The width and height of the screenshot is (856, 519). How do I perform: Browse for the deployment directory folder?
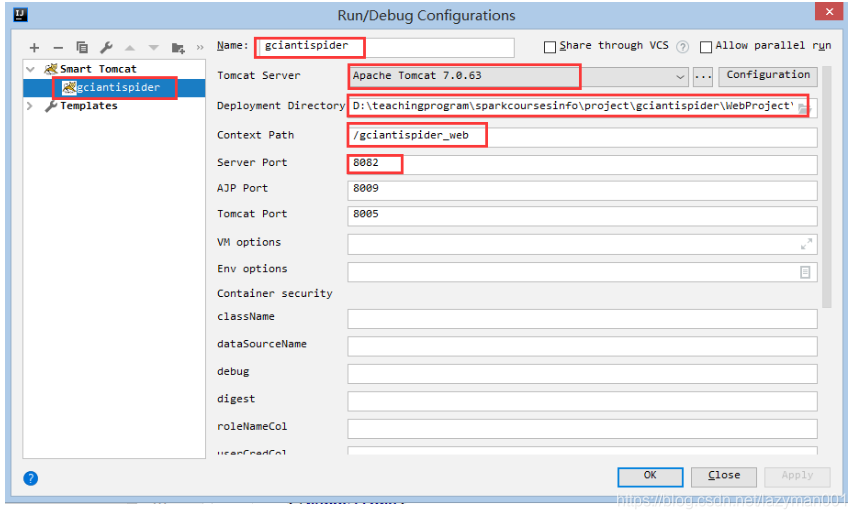[805, 109]
